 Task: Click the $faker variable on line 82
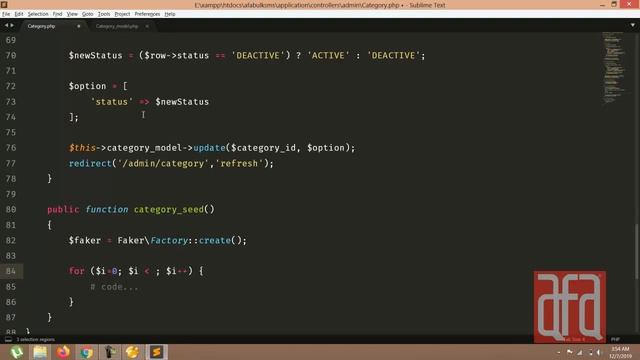tap(84, 240)
